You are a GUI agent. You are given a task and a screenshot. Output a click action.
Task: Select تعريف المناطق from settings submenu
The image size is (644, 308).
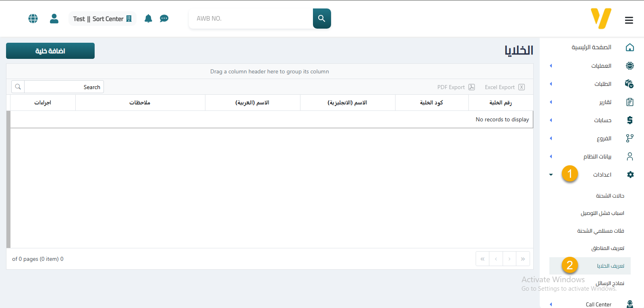(x=607, y=248)
